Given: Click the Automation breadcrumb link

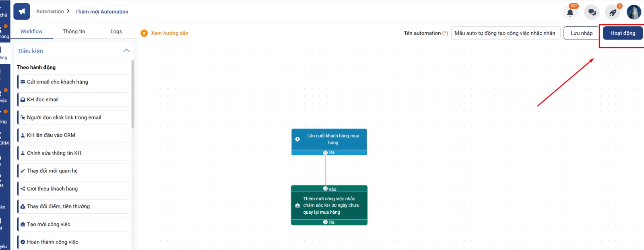Looking at the screenshot, I should pyautogui.click(x=50, y=11).
